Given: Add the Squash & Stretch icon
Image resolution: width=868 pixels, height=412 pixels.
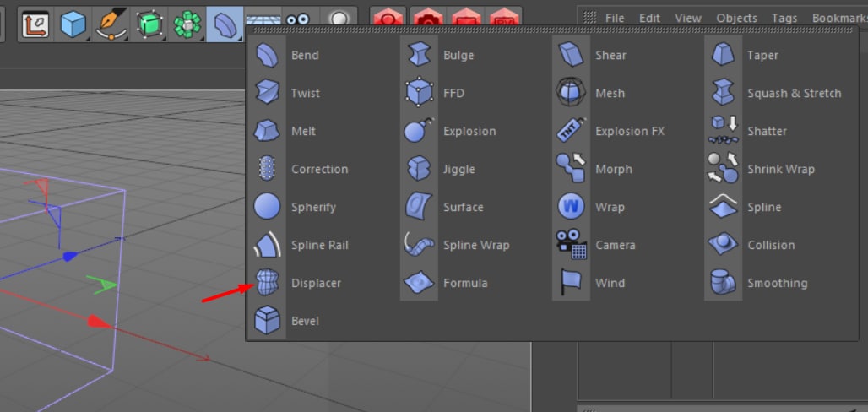Looking at the screenshot, I should (x=723, y=93).
